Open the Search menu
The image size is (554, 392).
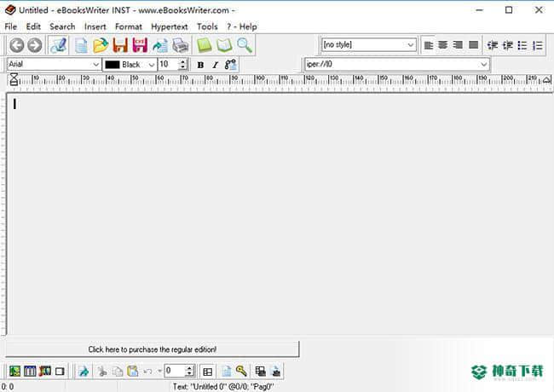62,26
